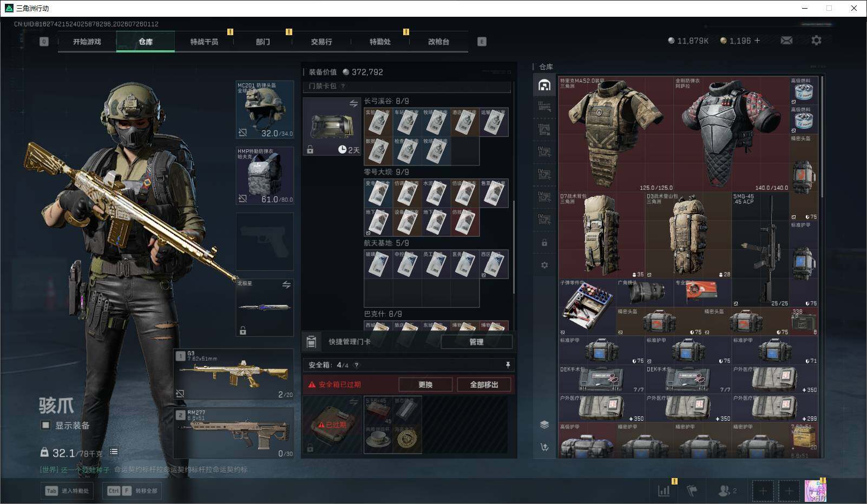Select the 仓库 tab
867x504 pixels.
click(146, 42)
